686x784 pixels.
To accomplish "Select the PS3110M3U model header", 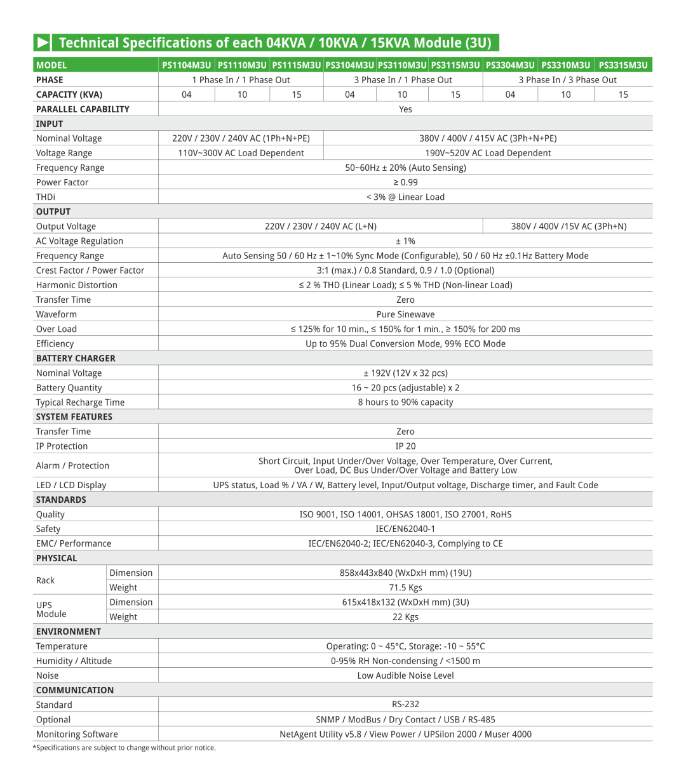I will click(x=403, y=65).
